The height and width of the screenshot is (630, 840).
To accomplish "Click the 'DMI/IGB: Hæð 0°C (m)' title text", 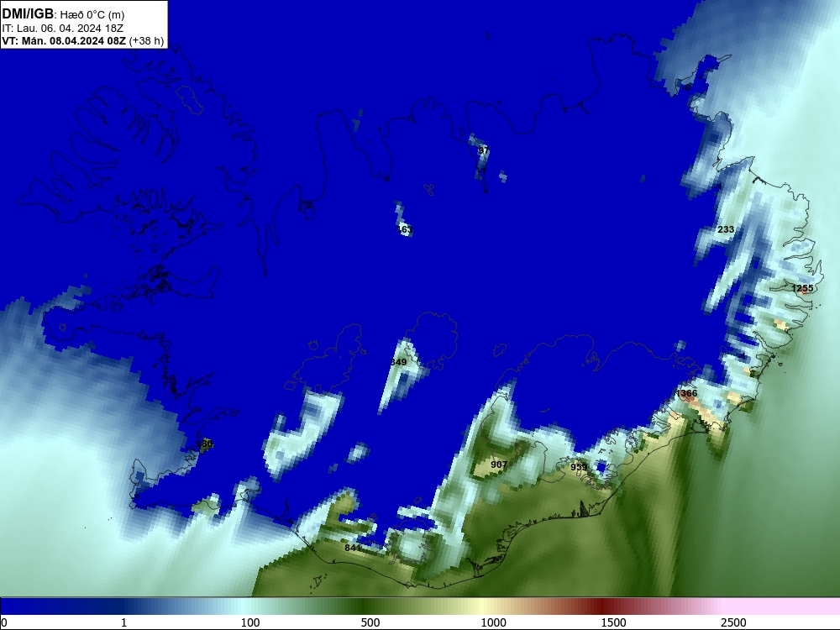I will coord(63,14).
